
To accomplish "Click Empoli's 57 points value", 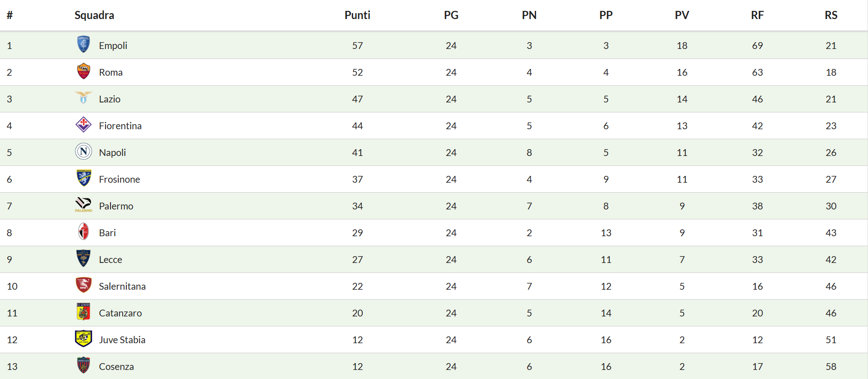I will 357,46.
